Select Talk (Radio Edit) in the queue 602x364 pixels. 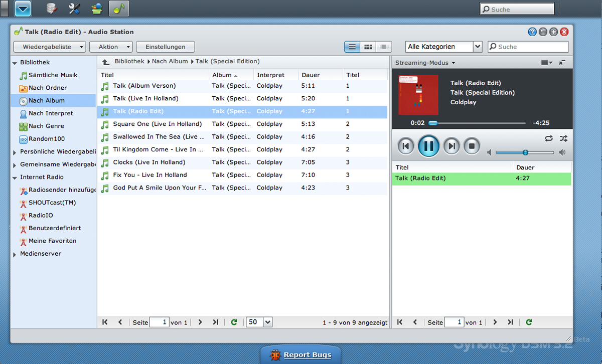click(482, 178)
